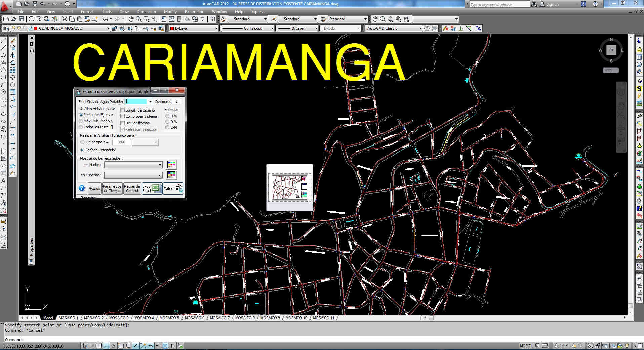
Task: Open the Dimension menu
Action: (x=146, y=12)
